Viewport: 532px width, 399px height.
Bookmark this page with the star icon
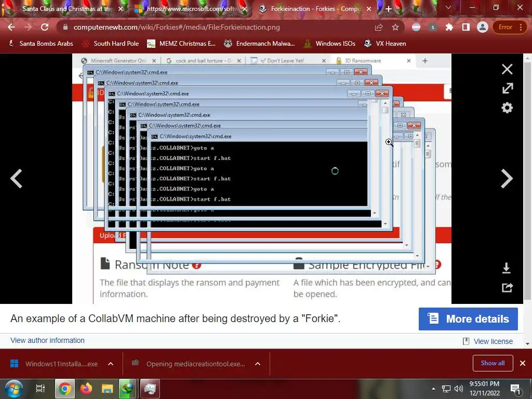click(x=395, y=27)
